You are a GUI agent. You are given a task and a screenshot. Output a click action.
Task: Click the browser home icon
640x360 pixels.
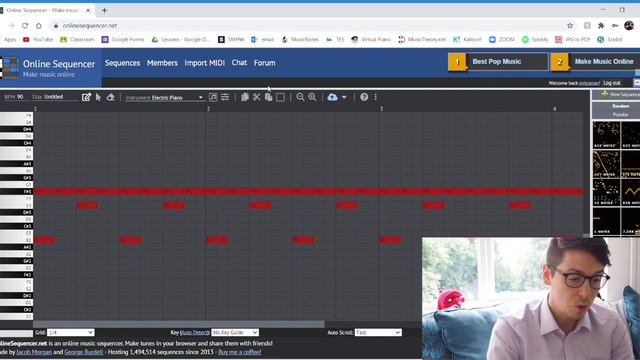[x=39, y=25]
